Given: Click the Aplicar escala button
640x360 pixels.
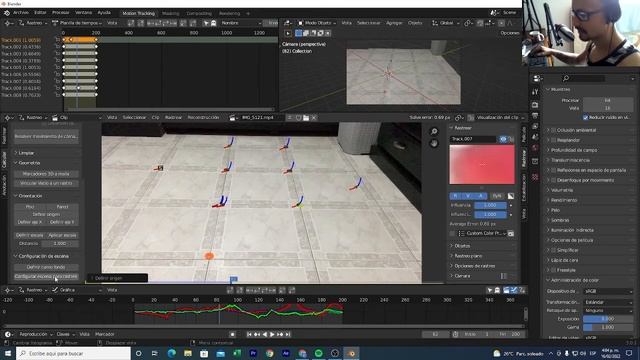Looking at the screenshot, I should tap(62, 236).
